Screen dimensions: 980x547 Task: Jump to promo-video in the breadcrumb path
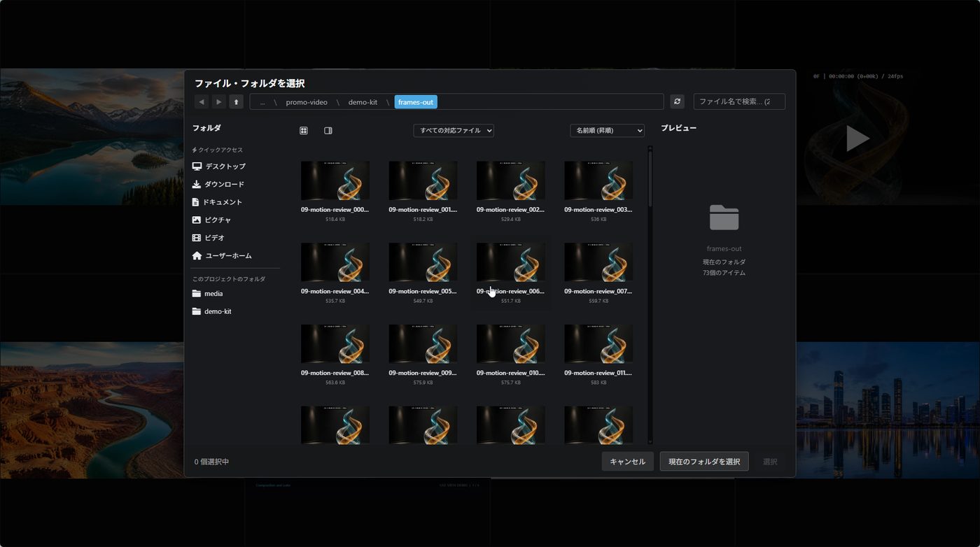[x=307, y=102]
